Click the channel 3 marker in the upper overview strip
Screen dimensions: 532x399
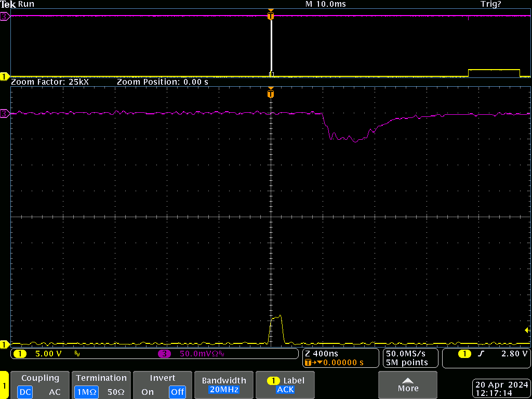[x=5, y=17]
